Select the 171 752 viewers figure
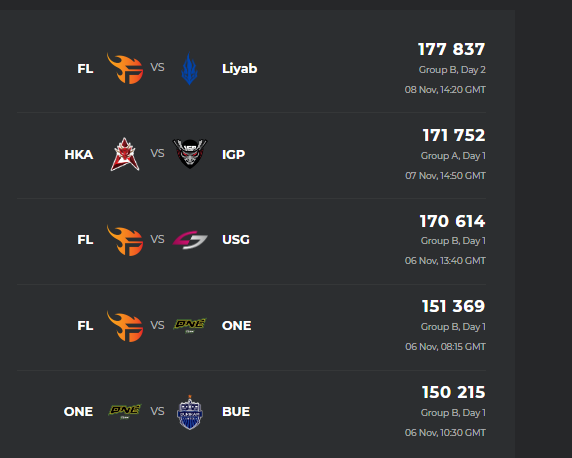 click(x=454, y=135)
